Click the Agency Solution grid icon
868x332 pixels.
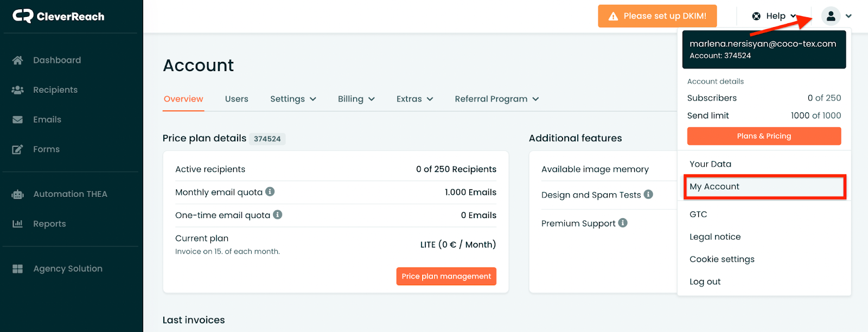tap(17, 269)
